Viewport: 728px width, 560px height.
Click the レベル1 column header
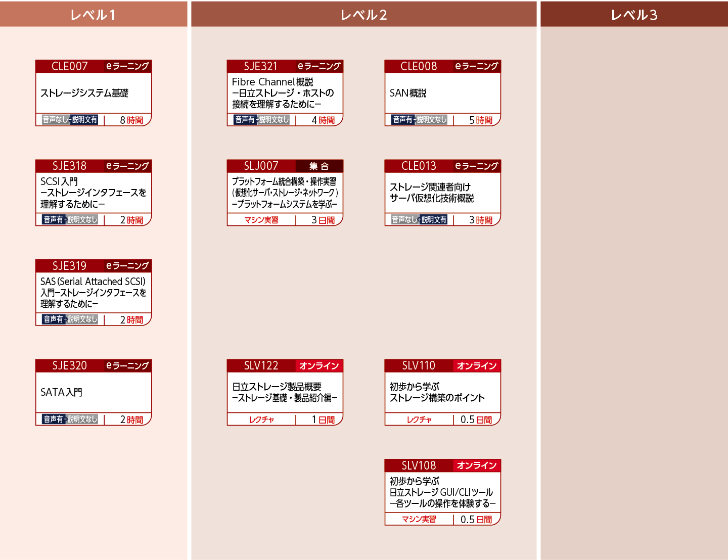pos(94,14)
